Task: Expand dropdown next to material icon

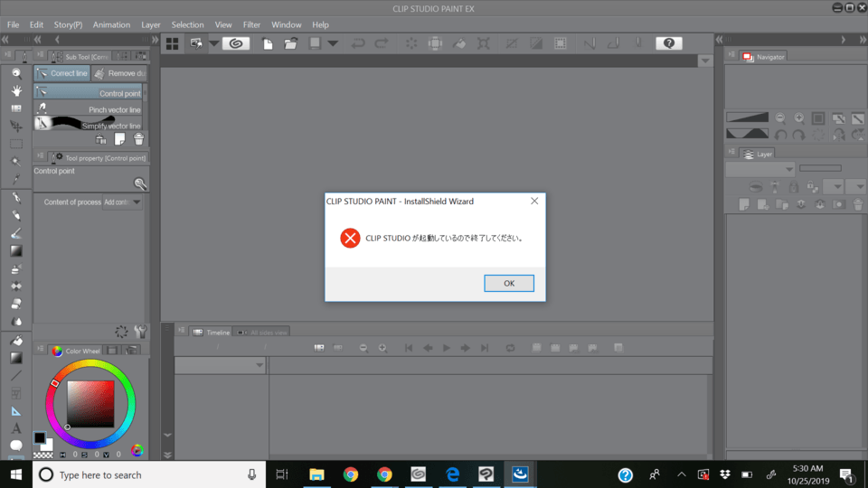Action: (x=213, y=43)
